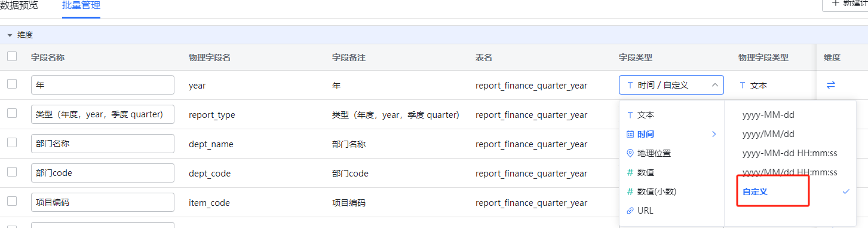Toggle select-all checkbox in header row

[x=12, y=56]
